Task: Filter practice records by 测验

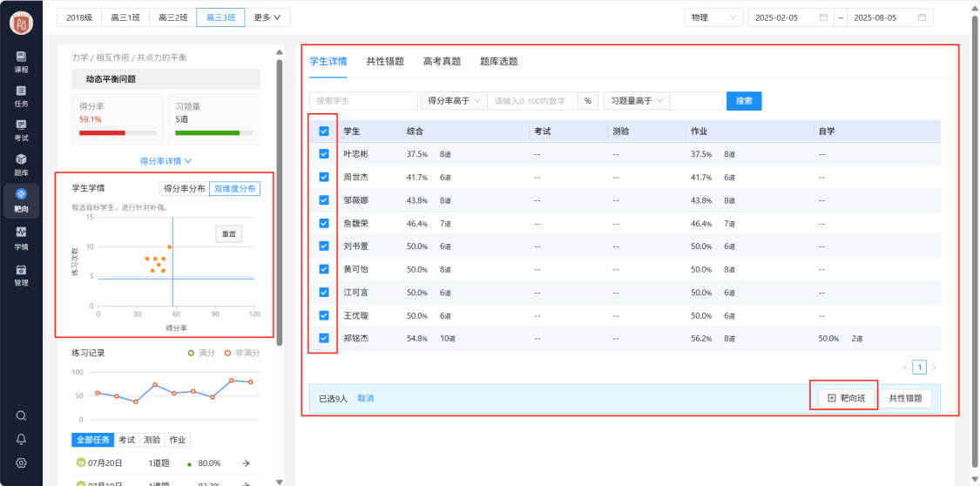Action: click(x=152, y=440)
